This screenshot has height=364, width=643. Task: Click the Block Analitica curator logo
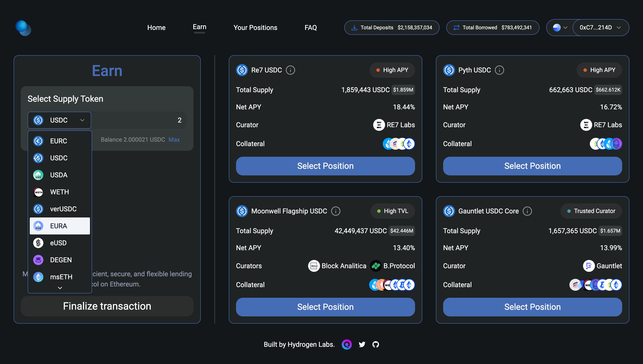click(314, 266)
